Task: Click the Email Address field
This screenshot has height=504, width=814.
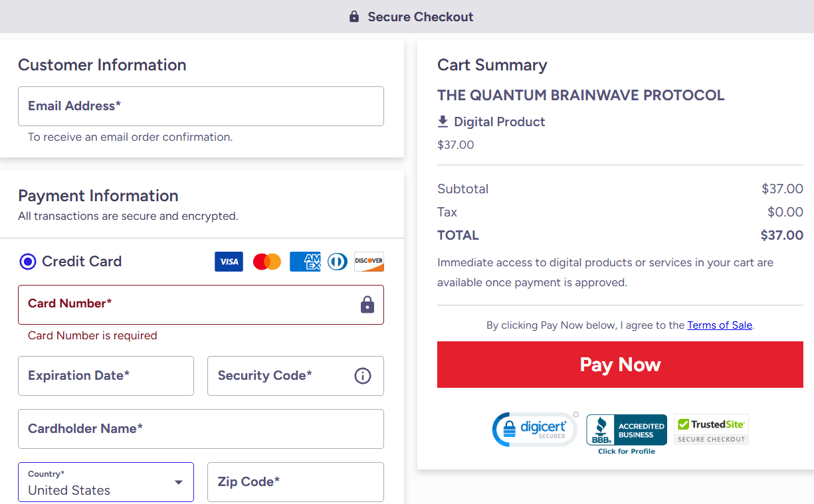Action: coord(201,106)
